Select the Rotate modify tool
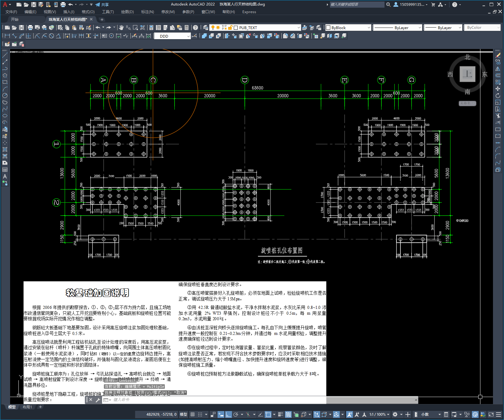This screenshot has height=420, width=504. pyautogui.click(x=498, y=96)
